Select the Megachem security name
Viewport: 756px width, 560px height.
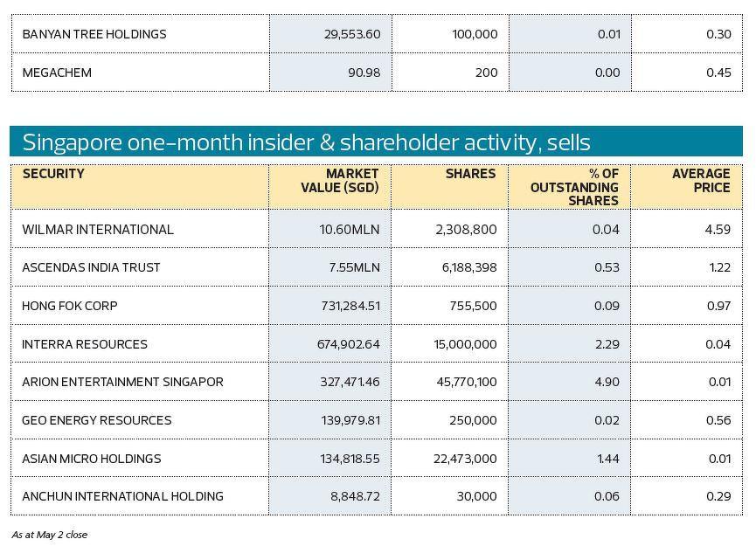pos(57,73)
